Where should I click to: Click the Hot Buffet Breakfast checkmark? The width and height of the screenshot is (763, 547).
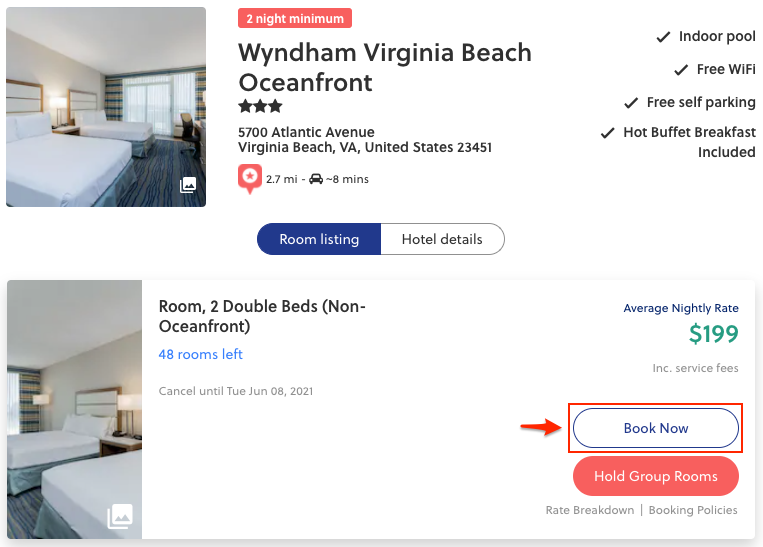(x=607, y=133)
